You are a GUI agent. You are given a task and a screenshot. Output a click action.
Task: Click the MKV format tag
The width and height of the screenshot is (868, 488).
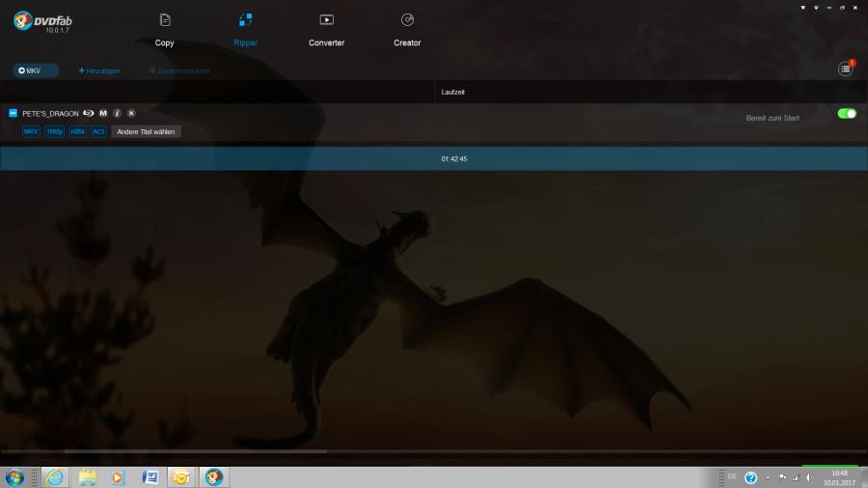point(31,132)
